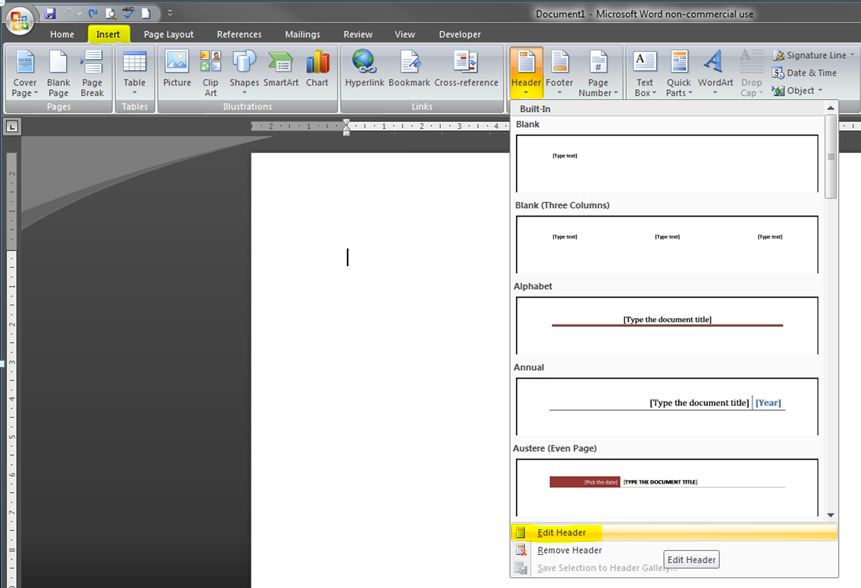The width and height of the screenshot is (861, 588).
Task: Customize Quick Access Toolbar arrow
Action: point(170,13)
